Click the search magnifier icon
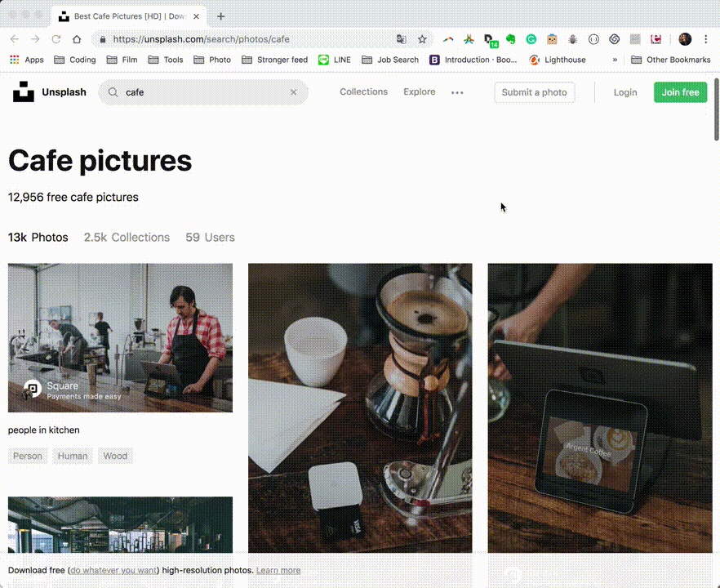 tap(113, 92)
